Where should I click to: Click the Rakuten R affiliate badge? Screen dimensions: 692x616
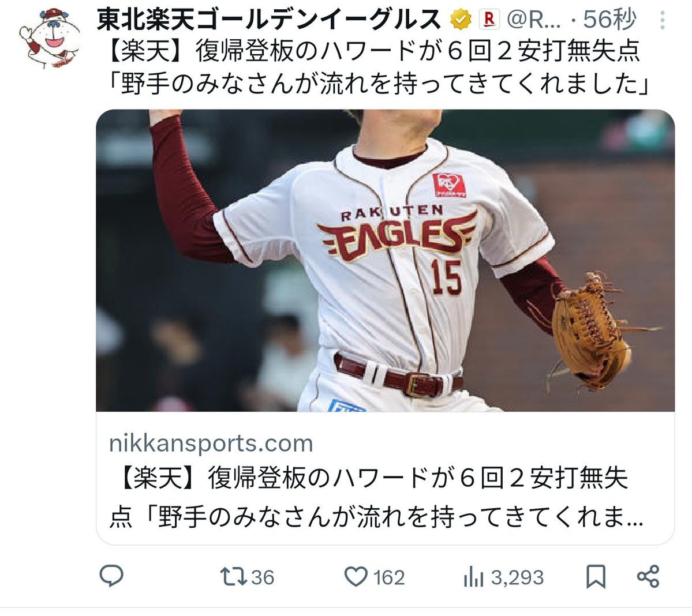(x=489, y=20)
